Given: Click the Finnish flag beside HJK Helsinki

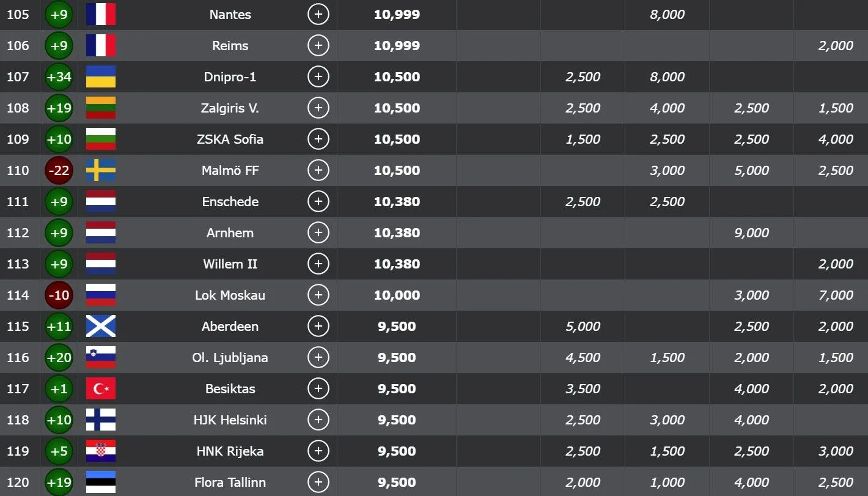Looking at the screenshot, I should coord(101,420).
